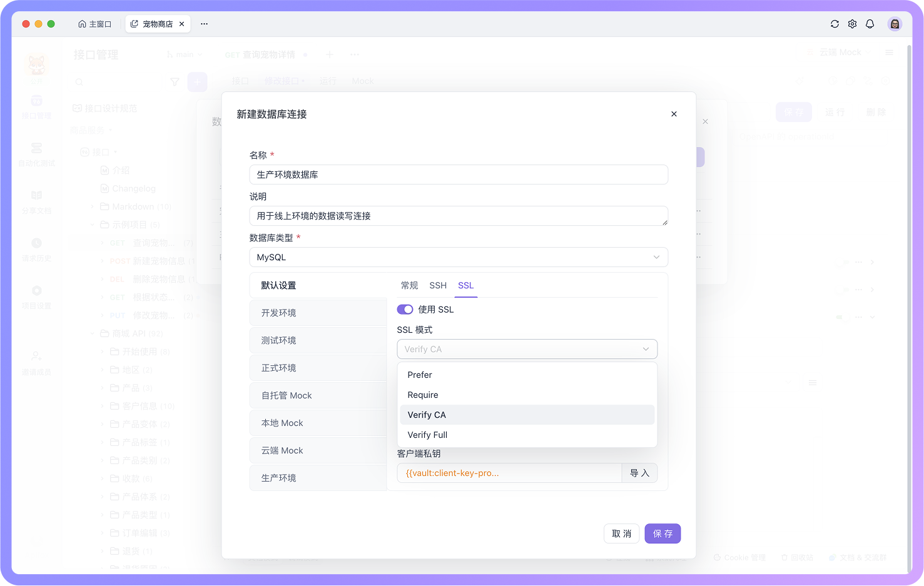
Task: Click the 保存 save button in dialog
Action: tap(663, 533)
